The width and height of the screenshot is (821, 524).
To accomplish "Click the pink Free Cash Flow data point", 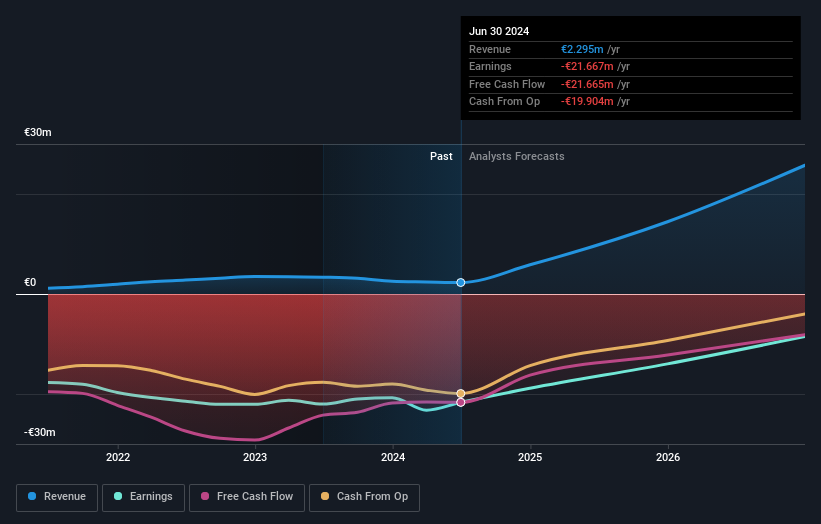I will [461, 402].
